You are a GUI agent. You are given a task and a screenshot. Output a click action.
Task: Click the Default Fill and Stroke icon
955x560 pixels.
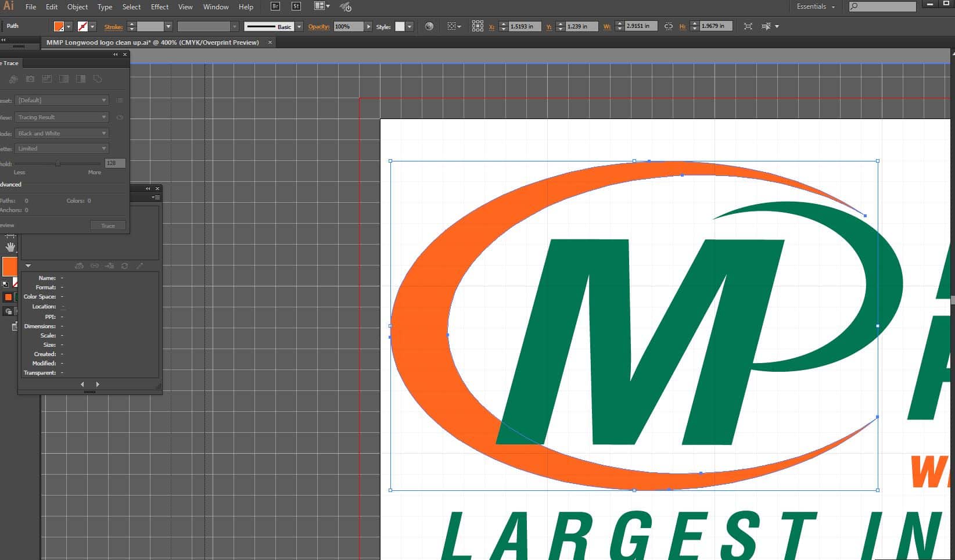pos(5,284)
